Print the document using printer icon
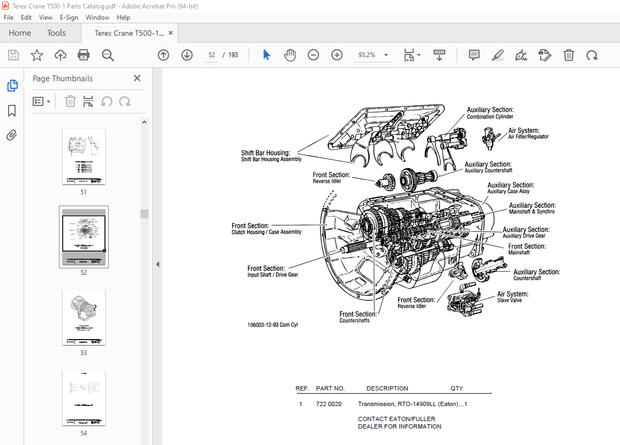620x445 pixels. [83, 55]
